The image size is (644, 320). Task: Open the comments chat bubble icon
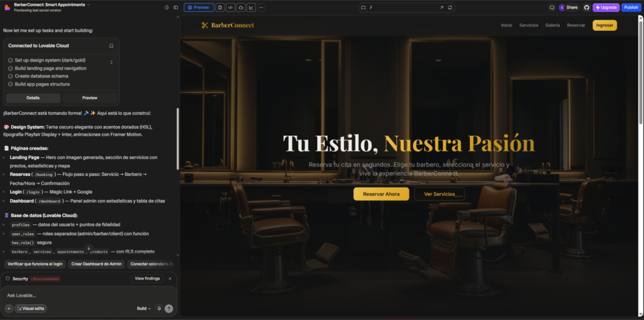click(x=552, y=8)
